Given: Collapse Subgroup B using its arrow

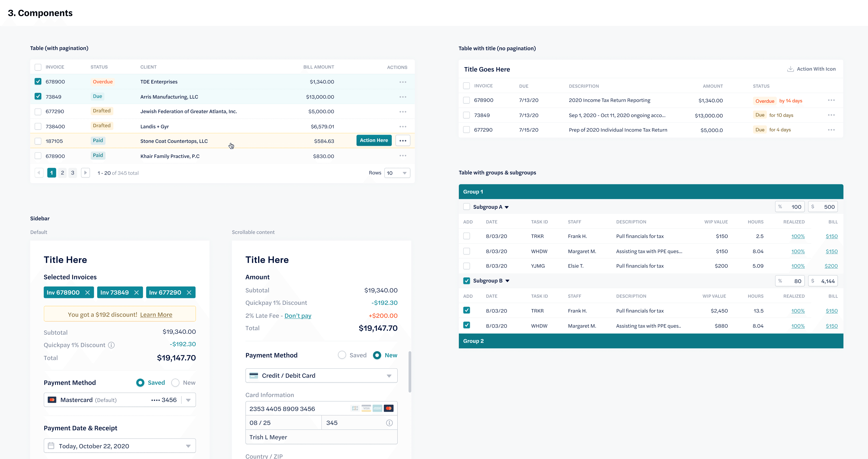Looking at the screenshot, I should (507, 281).
